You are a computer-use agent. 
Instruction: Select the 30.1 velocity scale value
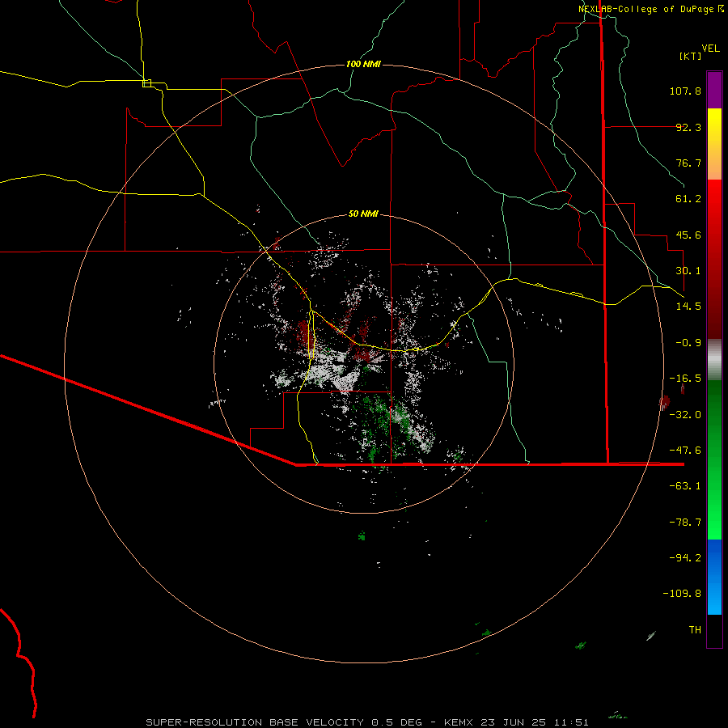coord(688,271)
